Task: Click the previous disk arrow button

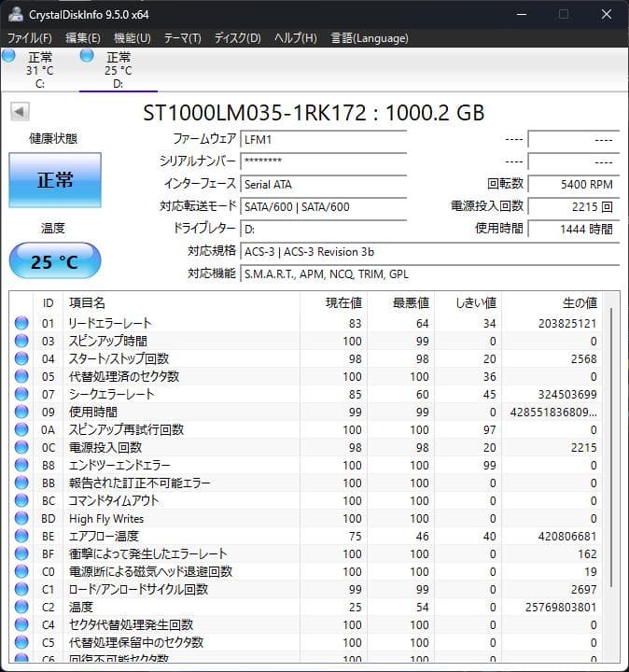Action: pos(20,112)
